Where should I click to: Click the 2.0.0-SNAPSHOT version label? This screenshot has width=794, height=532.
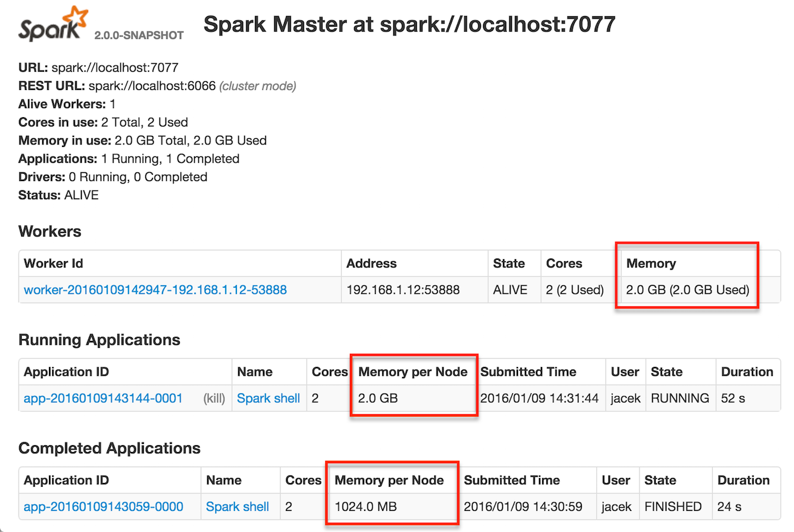point(138,35)
